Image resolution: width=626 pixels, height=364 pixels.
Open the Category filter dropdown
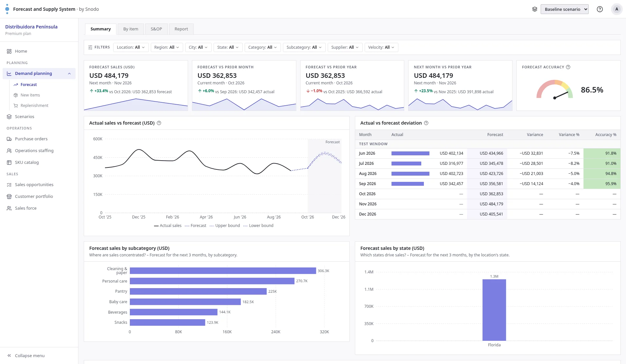(x=263, y=47)
